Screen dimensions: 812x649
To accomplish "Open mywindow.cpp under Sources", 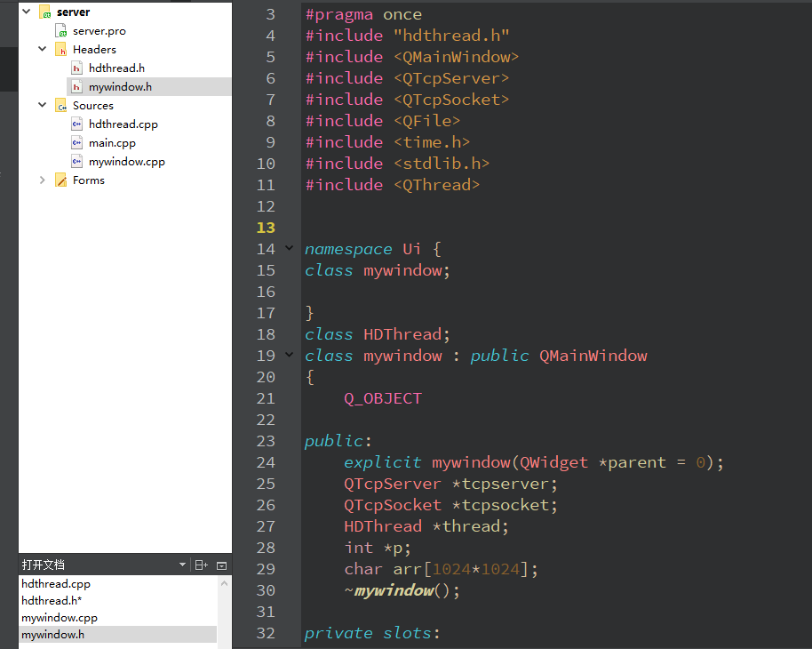I will [x=127, y=162].
